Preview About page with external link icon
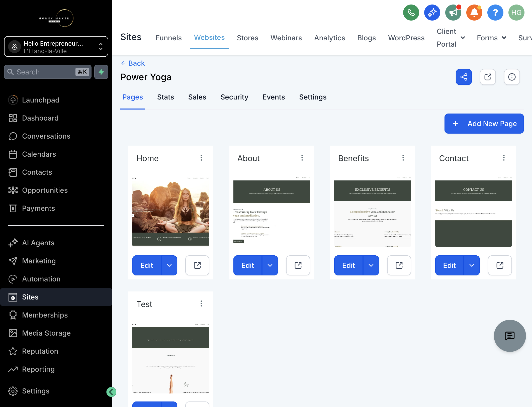The image size is (532, 407). [298, 265]
